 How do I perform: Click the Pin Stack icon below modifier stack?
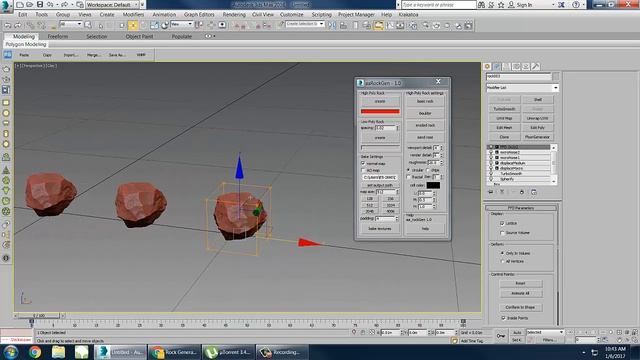[491, 192]
